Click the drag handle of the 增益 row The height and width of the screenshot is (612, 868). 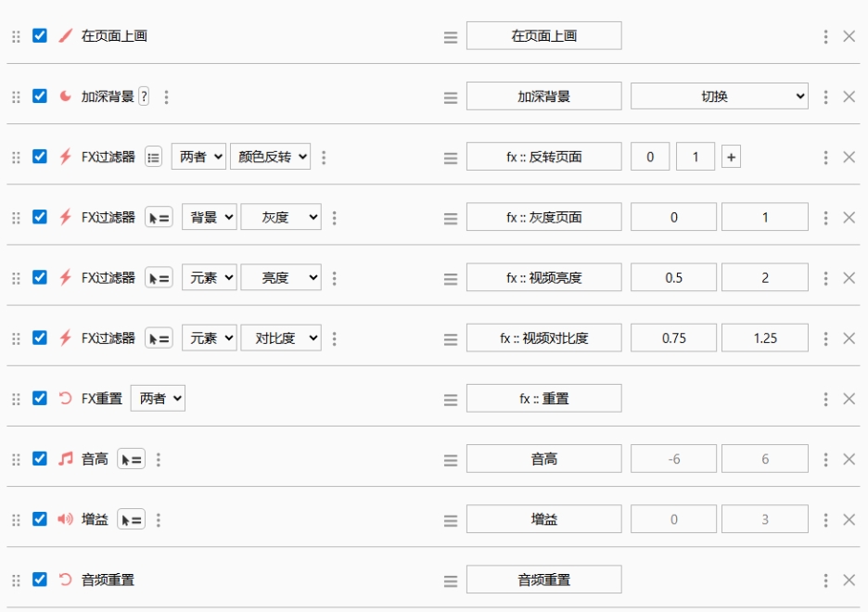[x=16, y=519]
